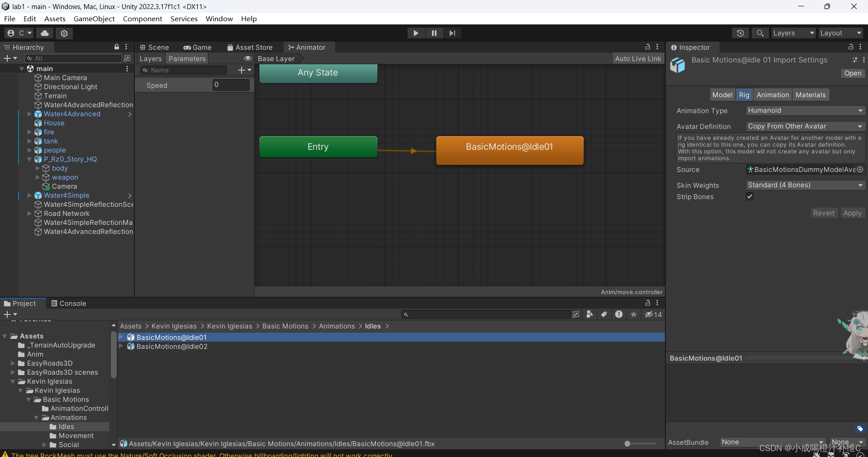Click the Undo History icon near Layers dropdown
Image resolution: width=868 pixels, height=457 pixels.
pos(740,33)
